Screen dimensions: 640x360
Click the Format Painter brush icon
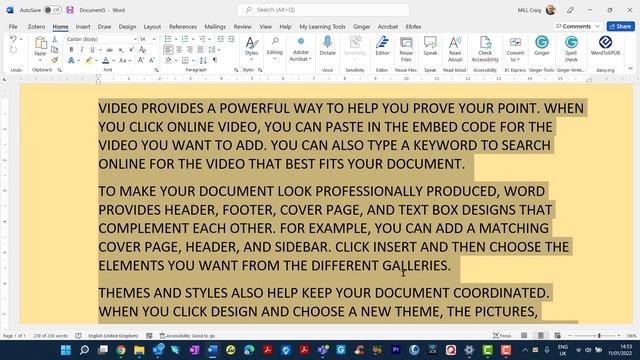(55, 60)
